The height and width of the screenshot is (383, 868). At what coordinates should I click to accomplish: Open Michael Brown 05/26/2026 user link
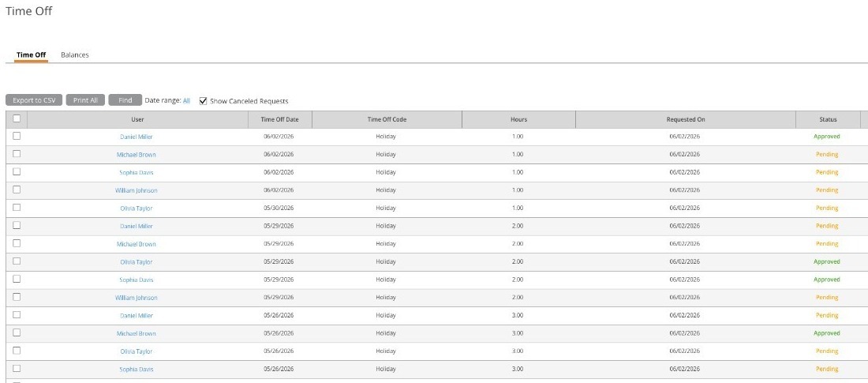[x=137, y=333]
